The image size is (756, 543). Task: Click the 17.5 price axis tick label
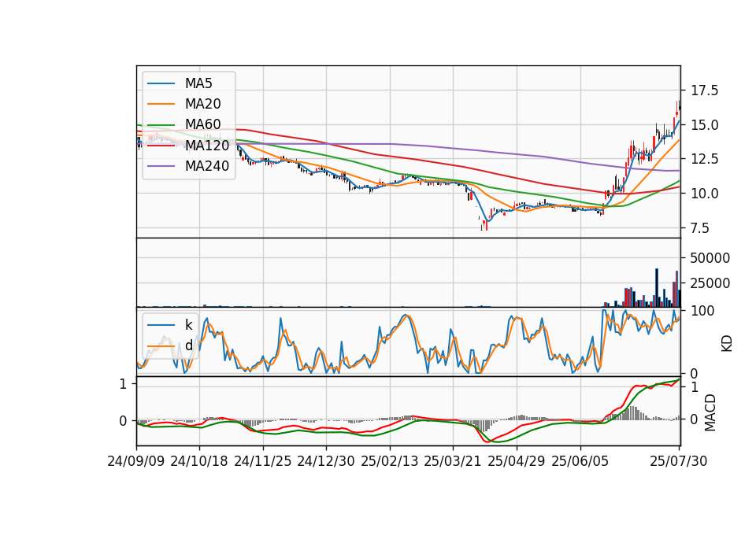tap(704, 90)
